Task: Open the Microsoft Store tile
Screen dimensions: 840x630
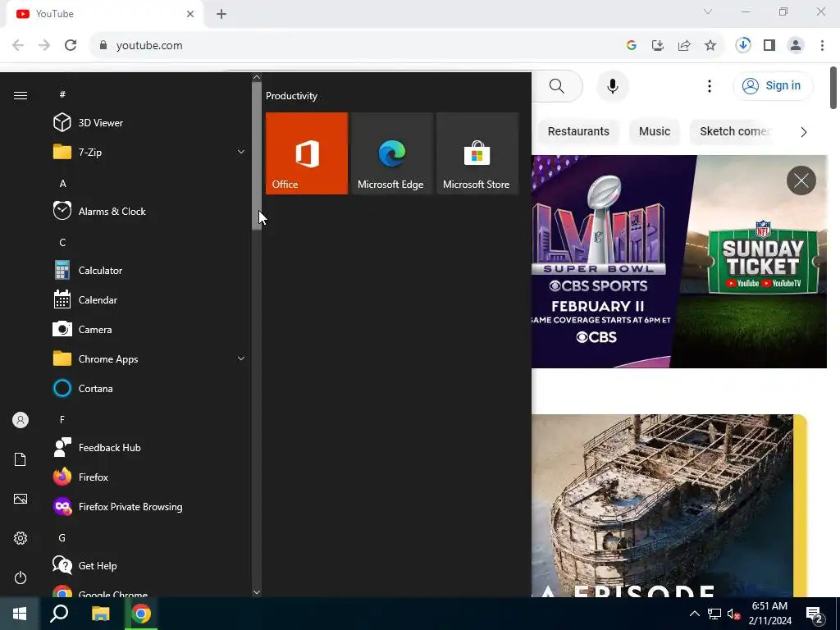Action: click(x=477, y=153)
